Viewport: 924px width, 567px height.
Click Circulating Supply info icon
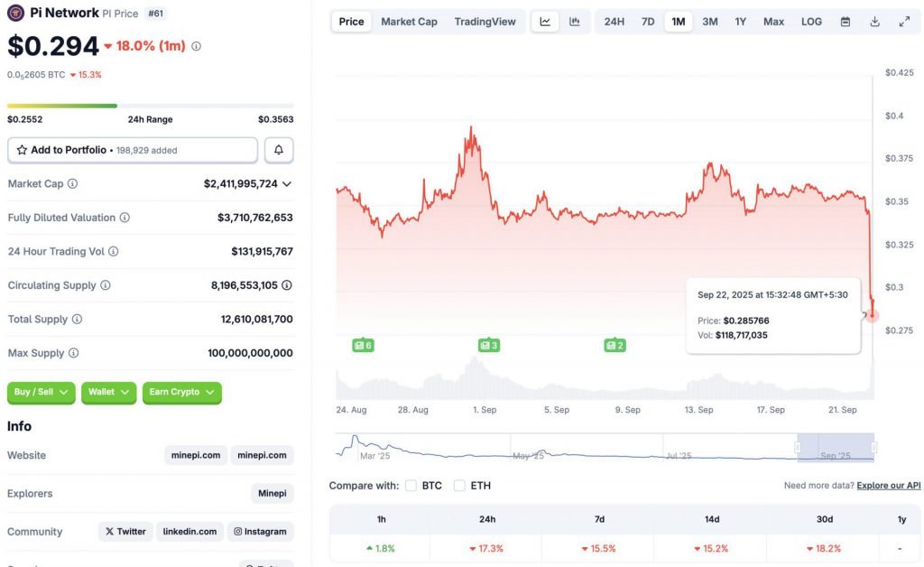[x=106, y=285]
